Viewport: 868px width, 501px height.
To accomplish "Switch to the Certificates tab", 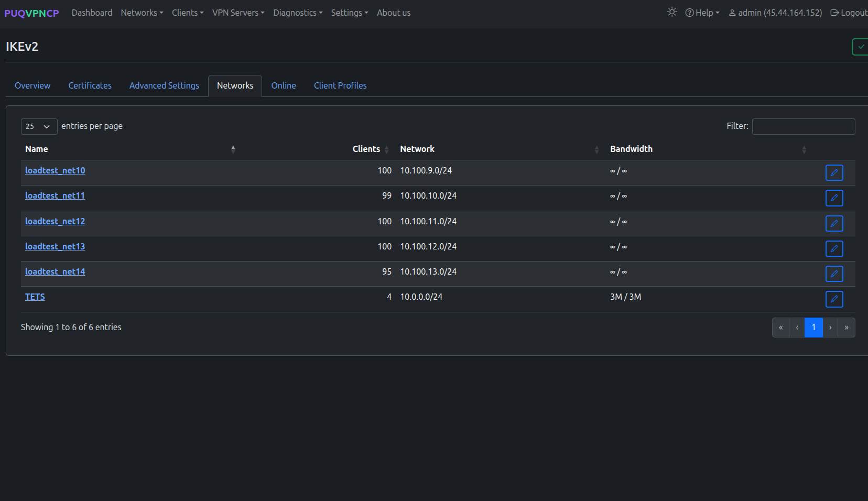I will (90, 85).
